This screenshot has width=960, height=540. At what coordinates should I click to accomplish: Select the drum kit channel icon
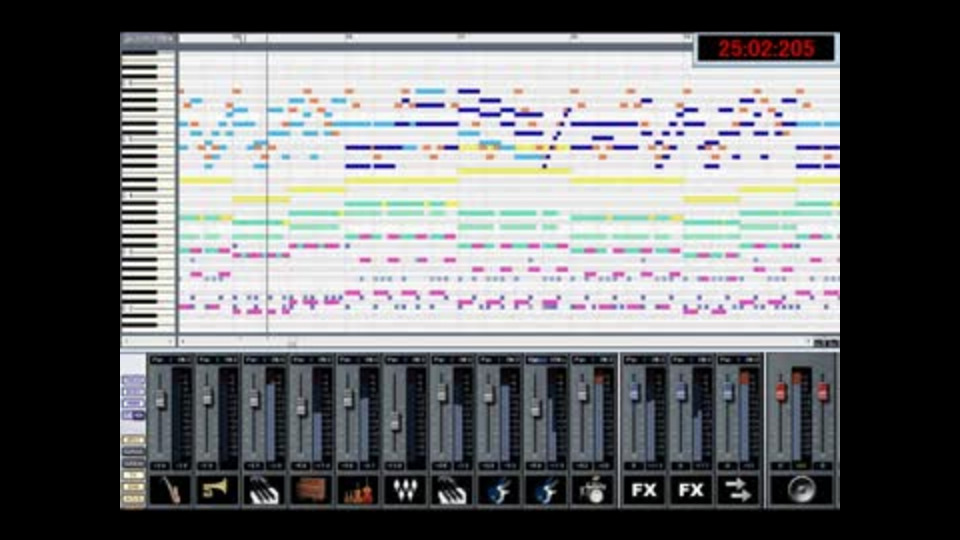(x=593, y=490)
